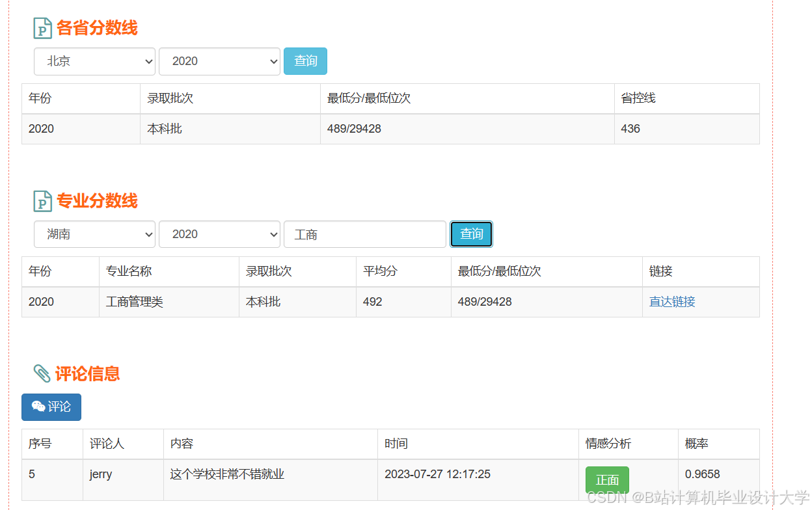
Task: Click 查询 button next to 工商 field
Action: 471,234
